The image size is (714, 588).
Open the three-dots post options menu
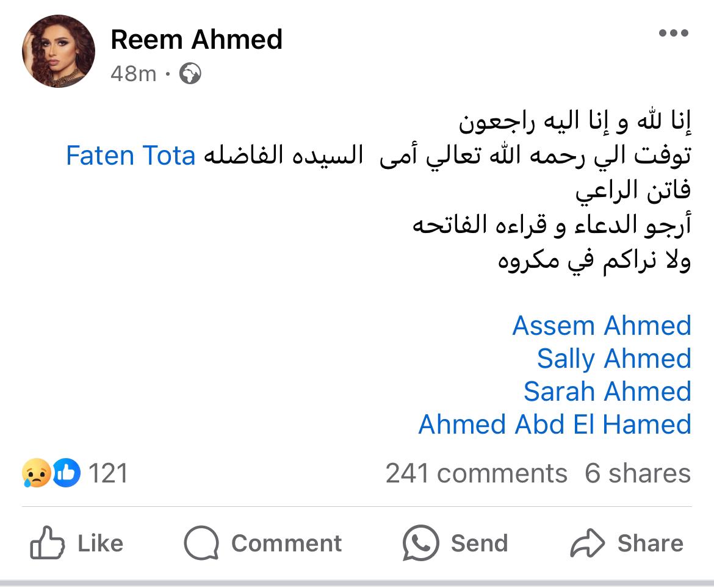pos(674,34)
